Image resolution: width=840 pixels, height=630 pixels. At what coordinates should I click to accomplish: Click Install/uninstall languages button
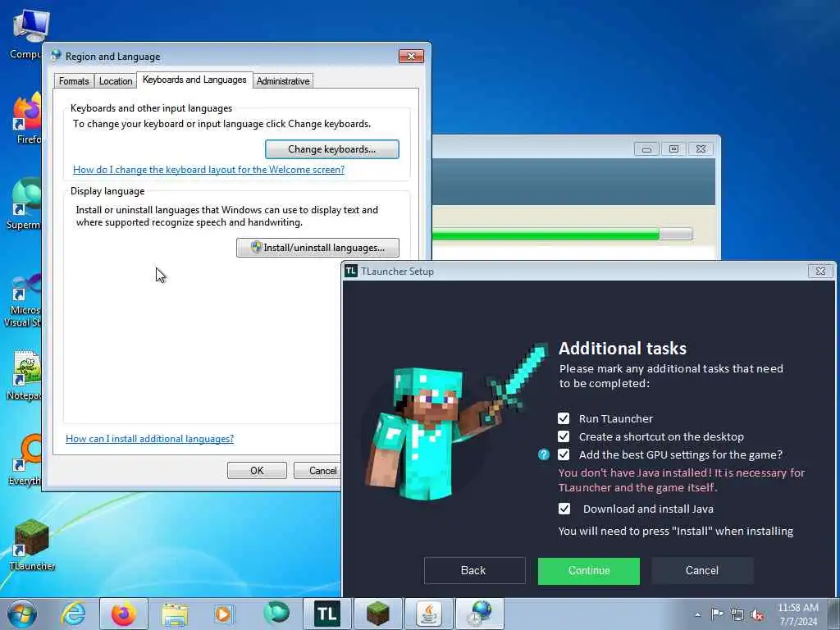tap(317, 248)
